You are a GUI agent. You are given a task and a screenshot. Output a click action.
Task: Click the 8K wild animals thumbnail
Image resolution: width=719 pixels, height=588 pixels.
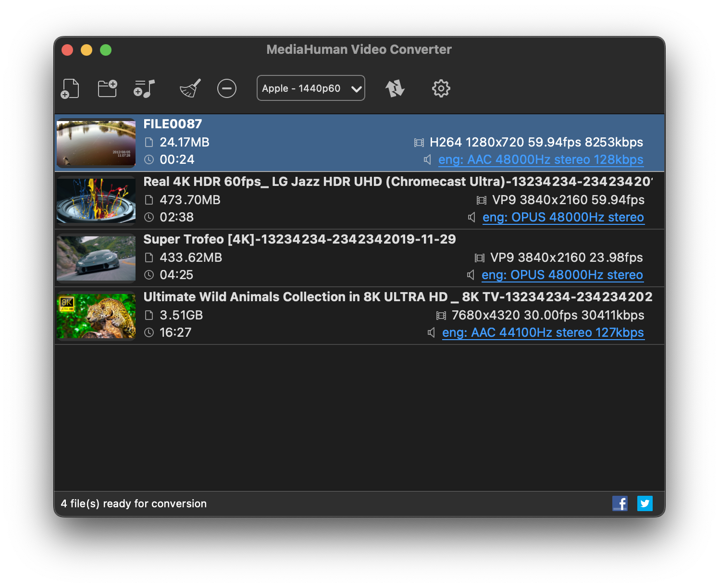tap(96, 315)
